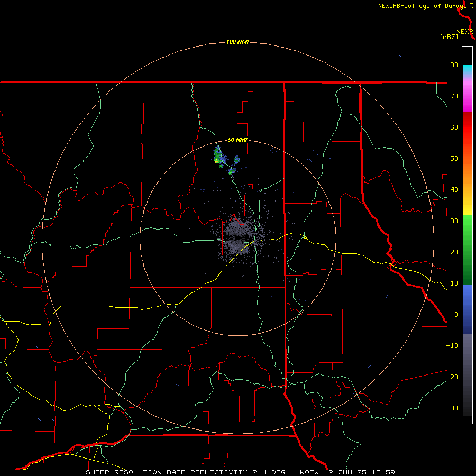Click the 20 value on dBZ scale
Image resolution: width=476 pixels, height=476 pixels.
(454, 252)
